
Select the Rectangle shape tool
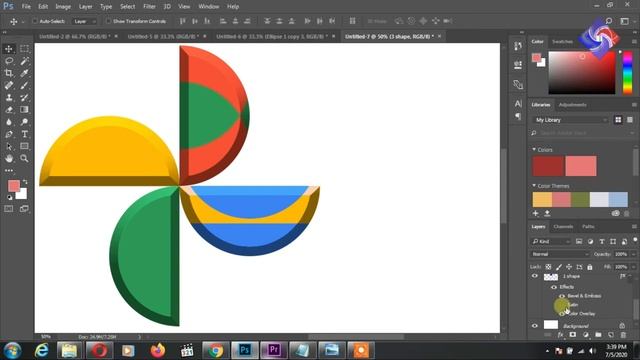coord(24,146)
